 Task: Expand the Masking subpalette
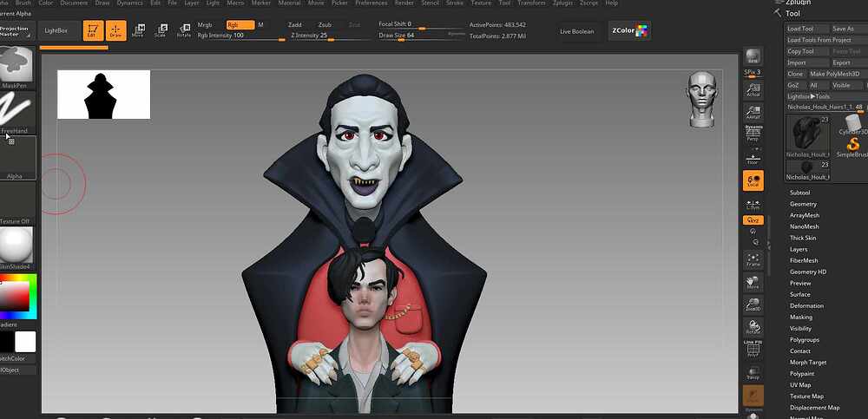coord(801,318)
